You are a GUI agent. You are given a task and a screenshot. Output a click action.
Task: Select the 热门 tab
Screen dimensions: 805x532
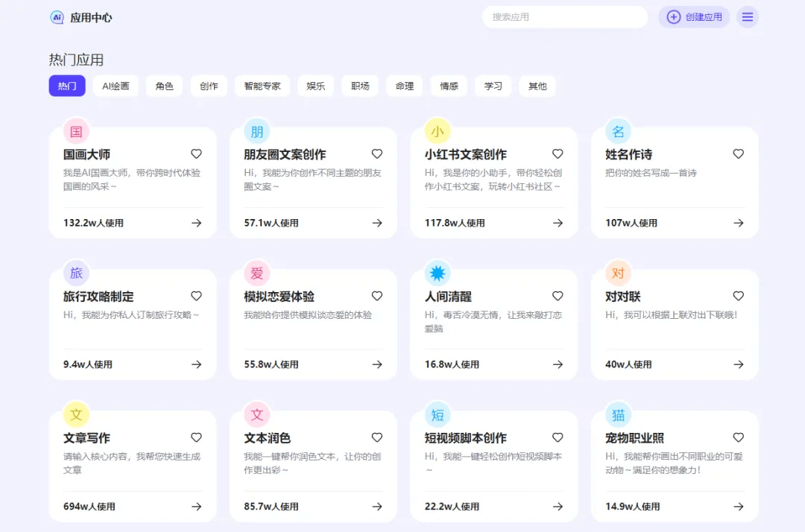[x=66, y=86]
